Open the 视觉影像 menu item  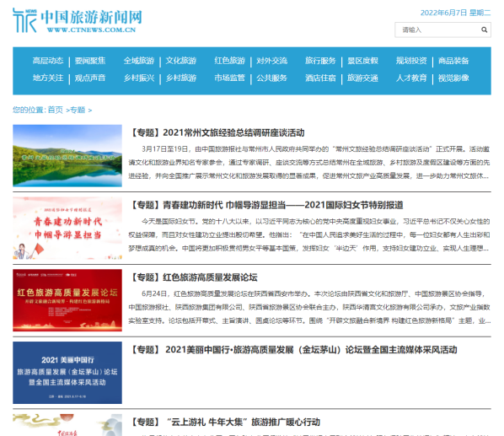tap(453, 78)
